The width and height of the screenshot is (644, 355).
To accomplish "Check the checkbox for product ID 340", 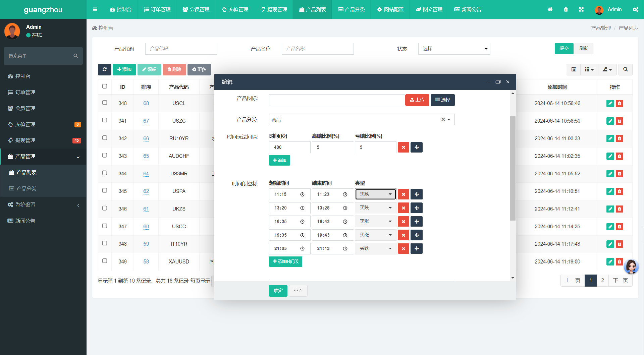I will [x=105, y=103].
